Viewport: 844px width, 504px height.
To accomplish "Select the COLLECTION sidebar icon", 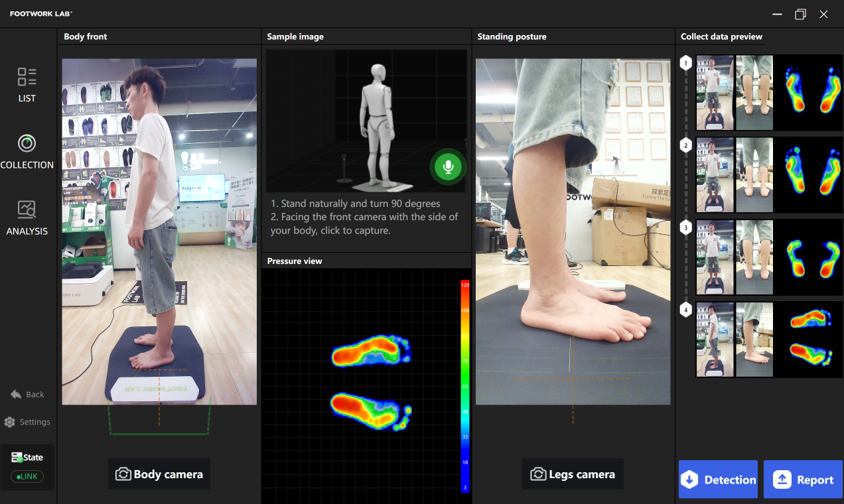I will [27, 150].
